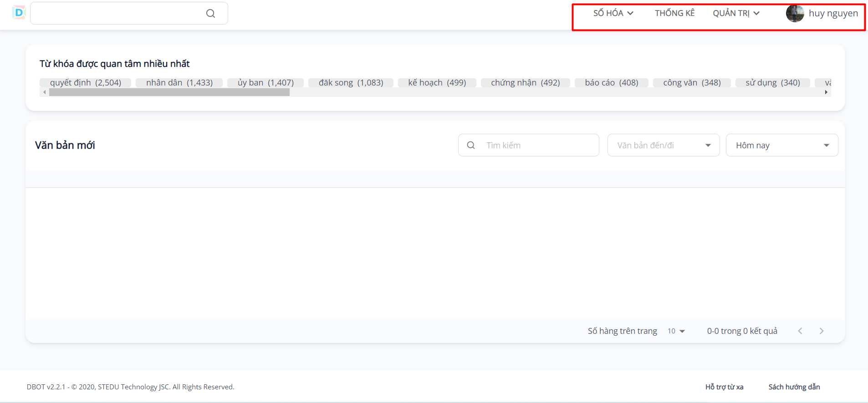
Task: Select the kế hoạch keyword tag
Action: tap(437, 82)
